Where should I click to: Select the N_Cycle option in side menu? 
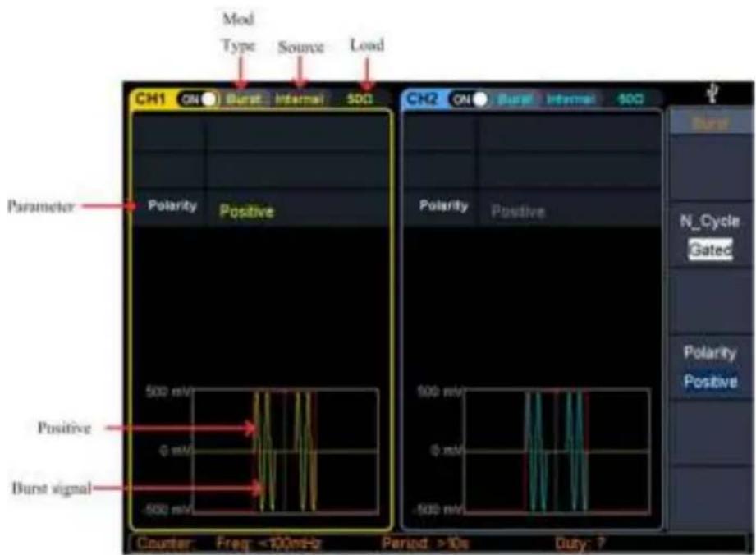[710, 222]
